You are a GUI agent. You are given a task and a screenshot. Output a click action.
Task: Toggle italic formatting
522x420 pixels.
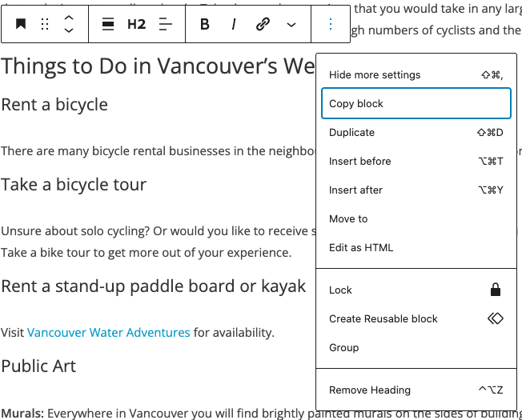click(234, 24)
